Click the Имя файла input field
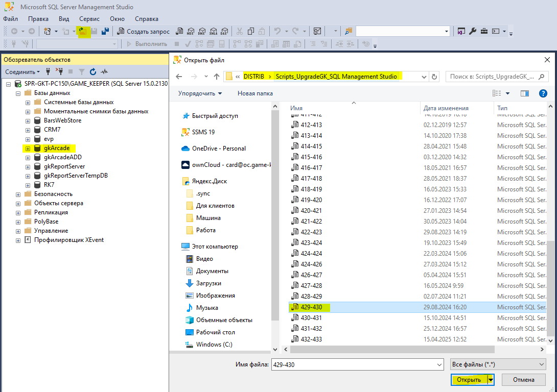 (x=354, y=364)
